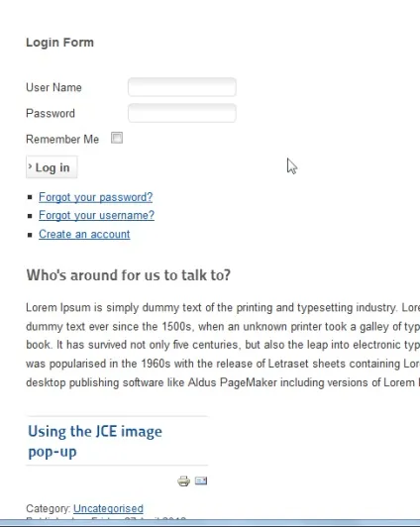The height and width of the screenshot is (527, 420).
Task: Focus the Password text field
Action: (182, 113)
